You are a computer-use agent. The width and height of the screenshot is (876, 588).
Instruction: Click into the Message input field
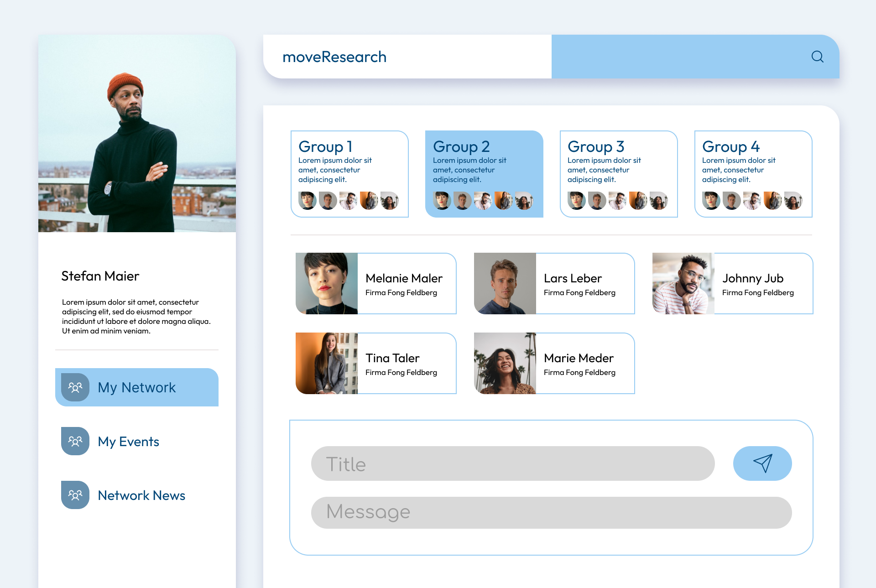pos(551,512)
